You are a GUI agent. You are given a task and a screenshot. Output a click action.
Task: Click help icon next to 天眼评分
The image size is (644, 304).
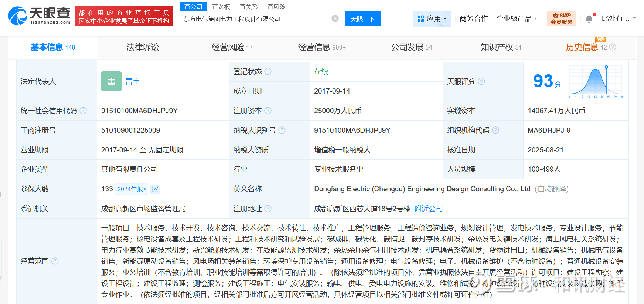pyautogui.click(x=481, y=81)
